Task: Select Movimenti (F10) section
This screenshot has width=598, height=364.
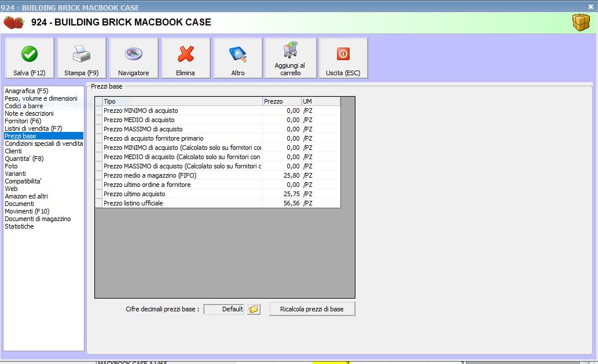Action: [x=27, y=211]
